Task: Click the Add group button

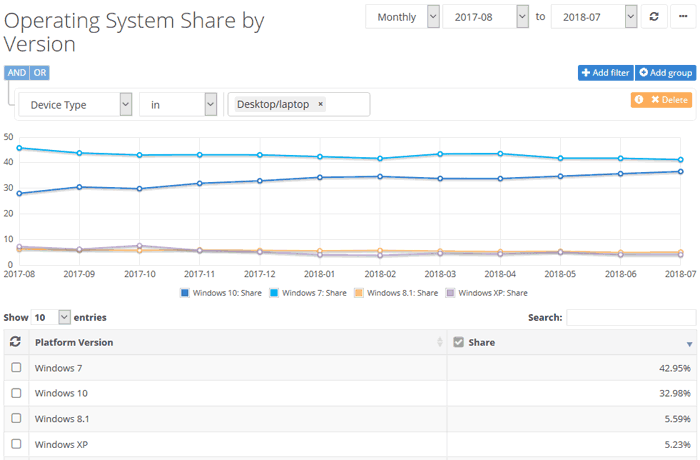Action: tap(666, 73)
